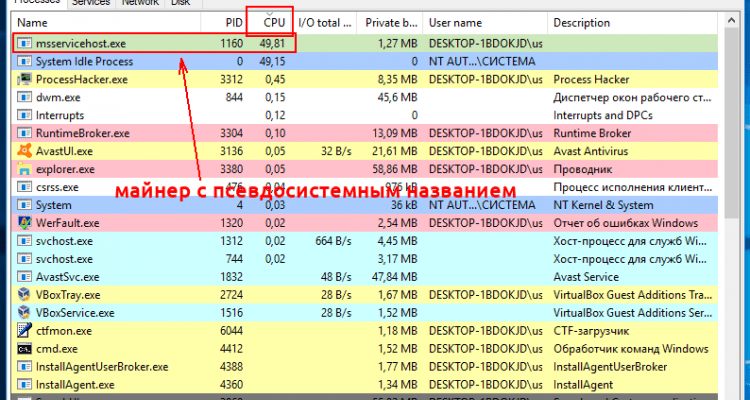Select the cmd.exe name
Viewport: 750px width, 400px height.
56,349
